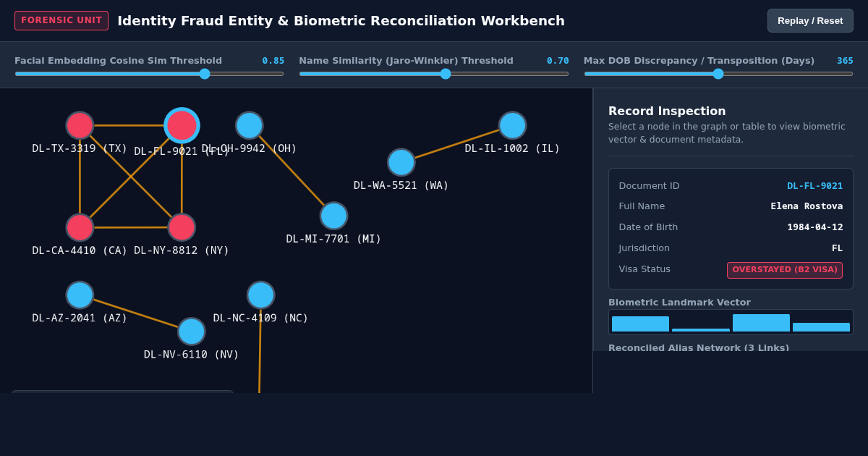Select the DL-OH-9942 (OH) node

point(249,125)
